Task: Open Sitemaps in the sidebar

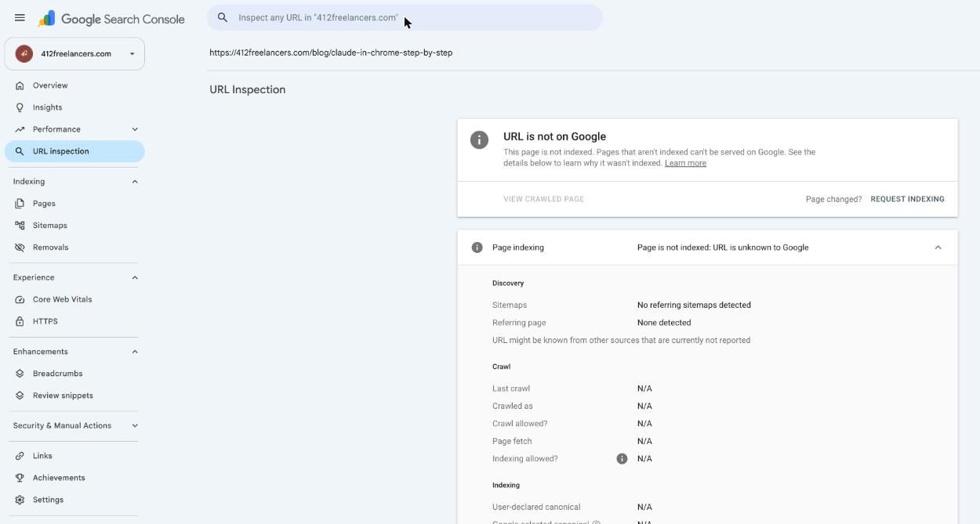Action: [x=74, y=226]
